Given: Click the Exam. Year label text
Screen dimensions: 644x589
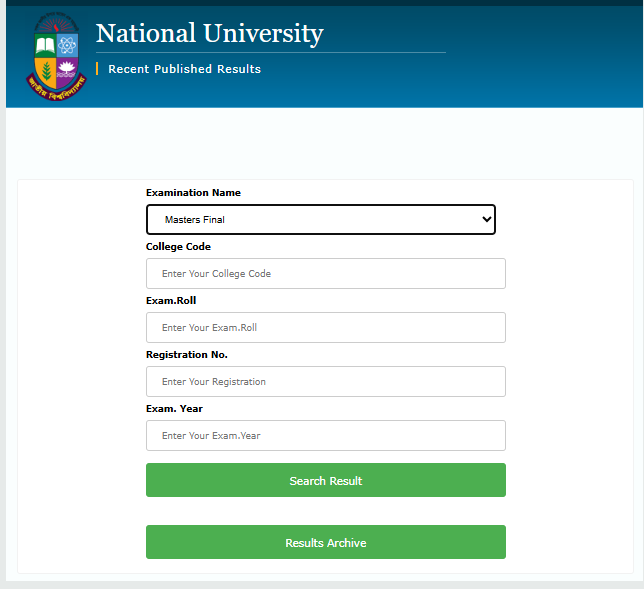Looking at the screenshot, I should click(x=174, y=408).
